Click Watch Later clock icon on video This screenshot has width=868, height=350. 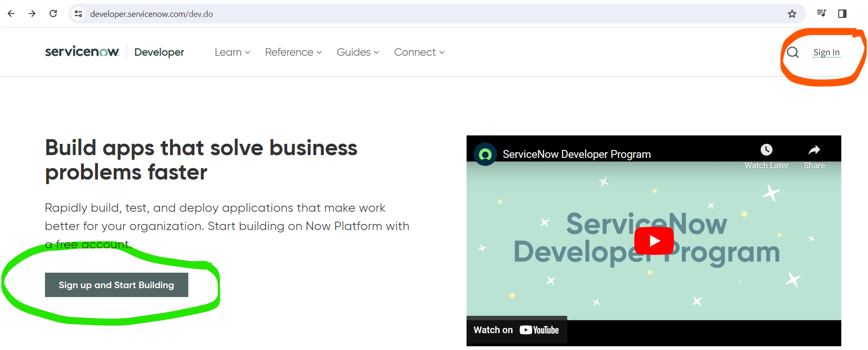coord(766,150)
